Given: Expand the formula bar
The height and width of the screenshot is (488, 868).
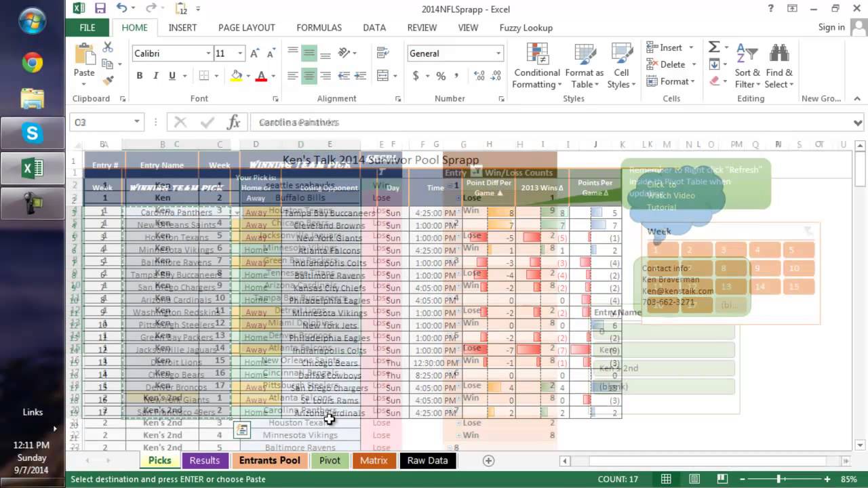Looking at the screenshot, I should point(858,123).
